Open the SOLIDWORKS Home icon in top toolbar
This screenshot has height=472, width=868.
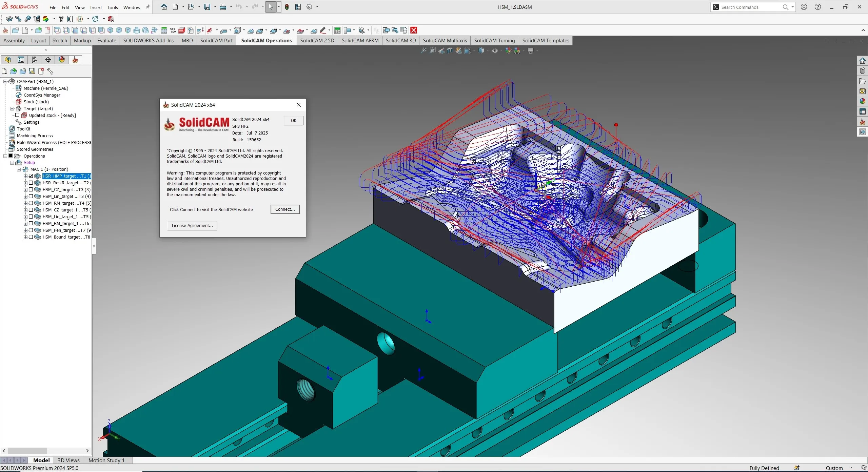(x=164, y=7)
